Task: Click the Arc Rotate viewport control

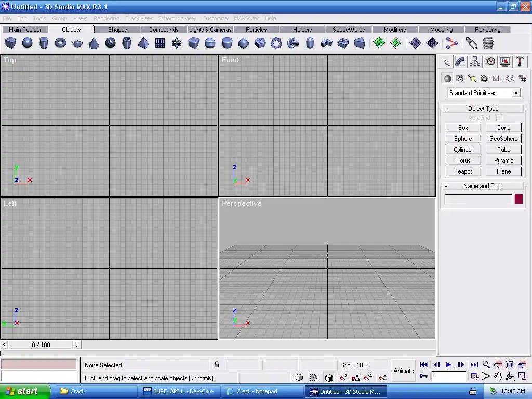Action: (510, 376)
